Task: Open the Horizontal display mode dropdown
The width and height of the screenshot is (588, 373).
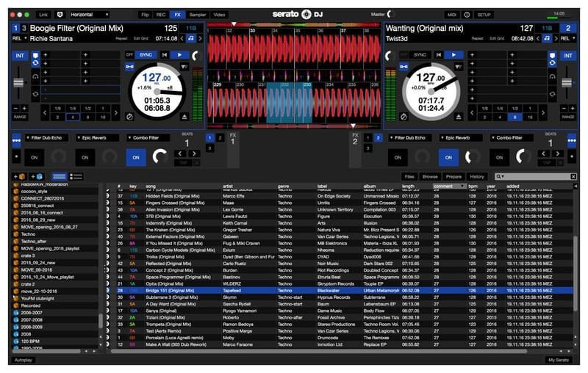Action: [x=89, y=15]
